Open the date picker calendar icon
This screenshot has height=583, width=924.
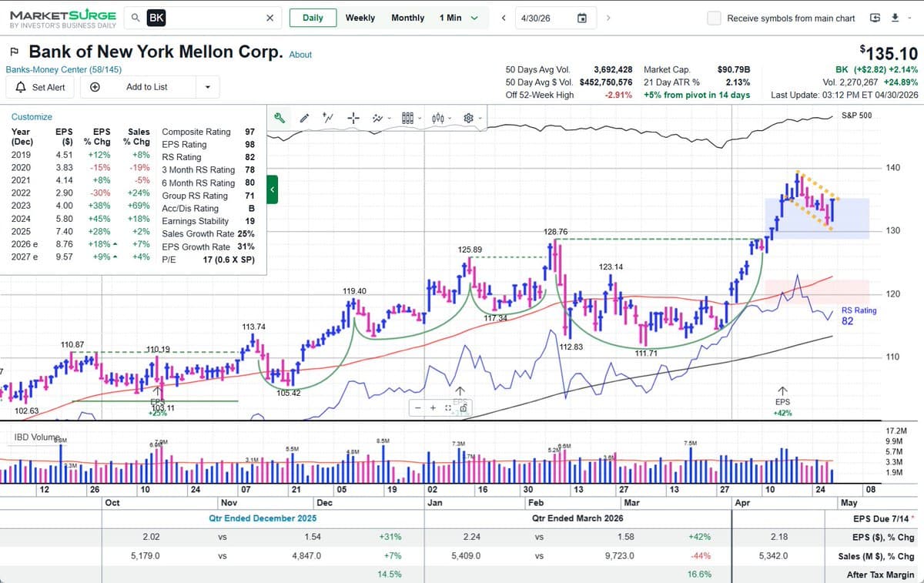click(x=582, y=18)
